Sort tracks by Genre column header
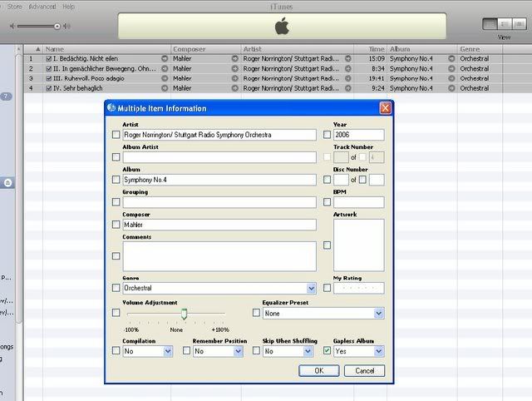 click(x=480, y=49)
